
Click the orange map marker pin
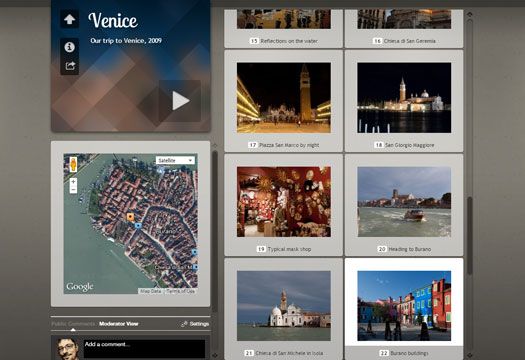coord(130,217)
